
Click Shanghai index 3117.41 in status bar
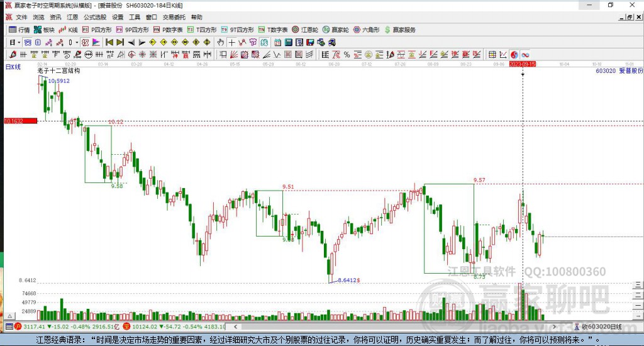coord(34,326)
